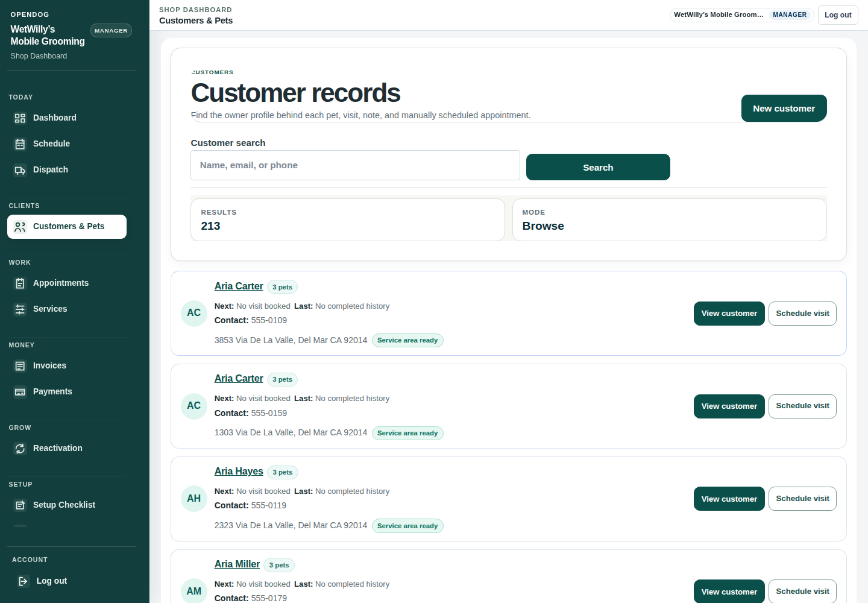Open the Payments page
The width and height of the screenshot is (868, 603).
tap(67, 392)
